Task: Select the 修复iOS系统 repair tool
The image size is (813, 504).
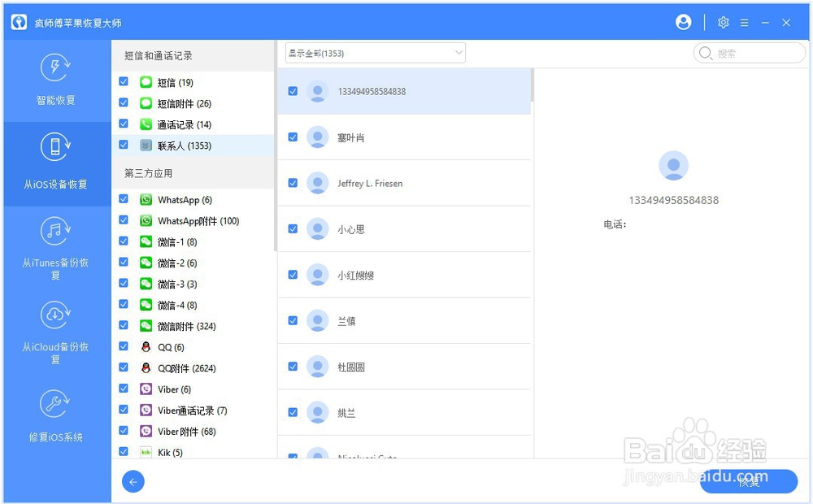Action: 54,416
